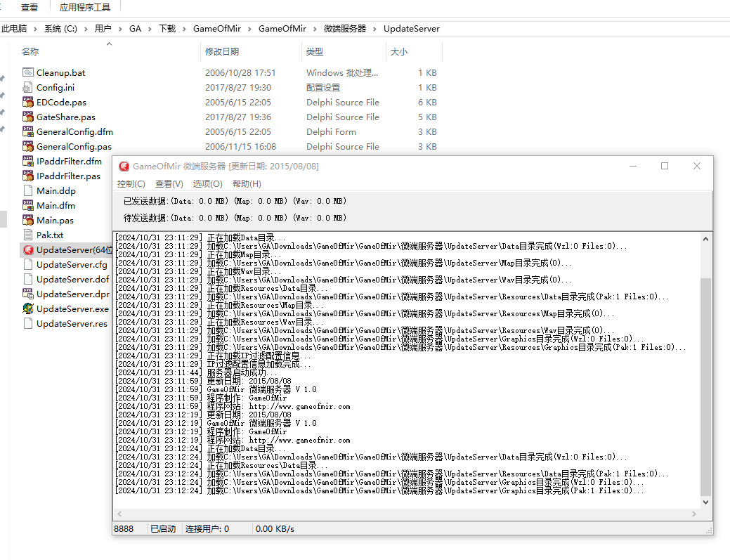
Task: Go to GA folder in the address bar
Action: point(135,28)
